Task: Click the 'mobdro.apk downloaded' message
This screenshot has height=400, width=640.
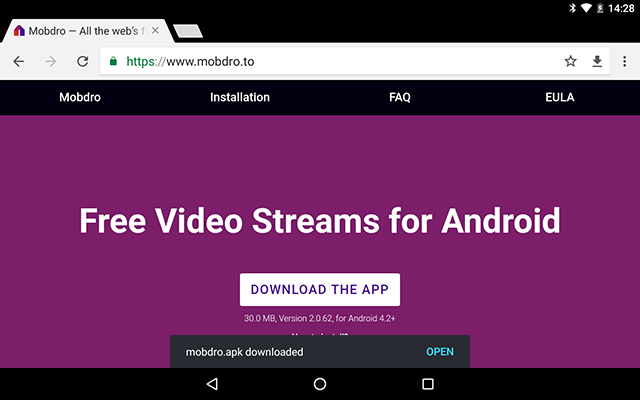Action: click(x=244, y=352)
